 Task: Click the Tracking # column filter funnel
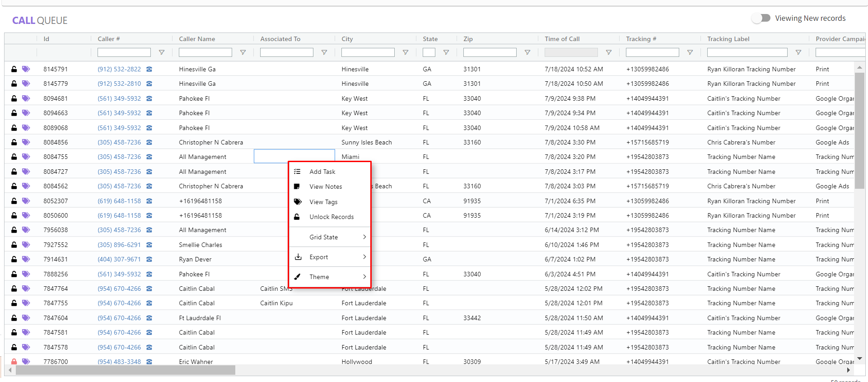coord(690,52)
